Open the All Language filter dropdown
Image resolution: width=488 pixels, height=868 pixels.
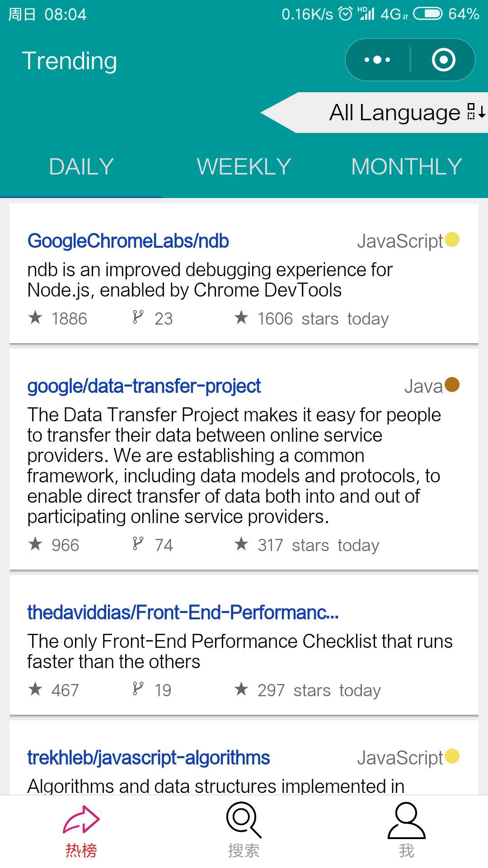click(394, 113)
